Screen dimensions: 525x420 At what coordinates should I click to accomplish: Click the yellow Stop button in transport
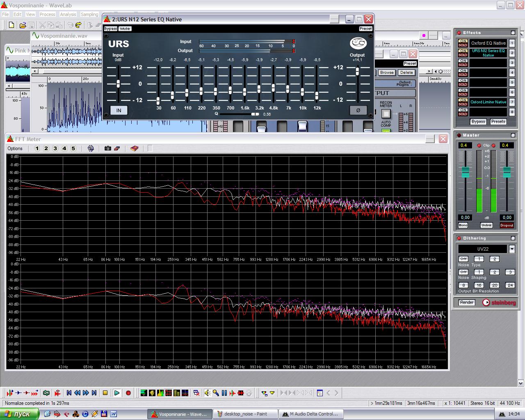pyautogui.click(x=105, y=393)
